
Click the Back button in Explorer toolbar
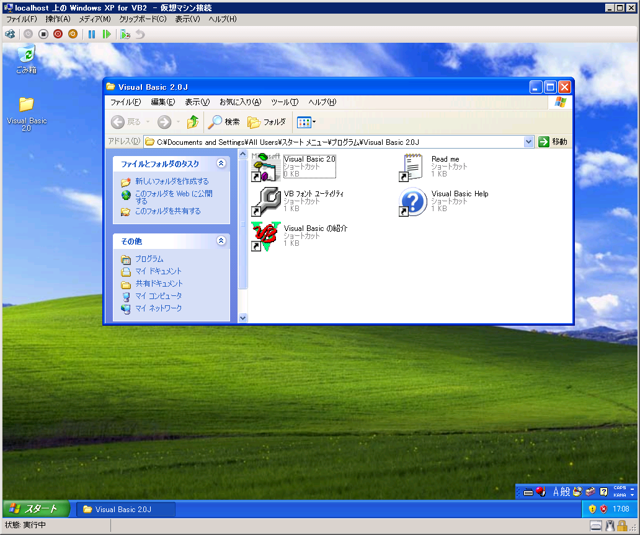(126, 122)
